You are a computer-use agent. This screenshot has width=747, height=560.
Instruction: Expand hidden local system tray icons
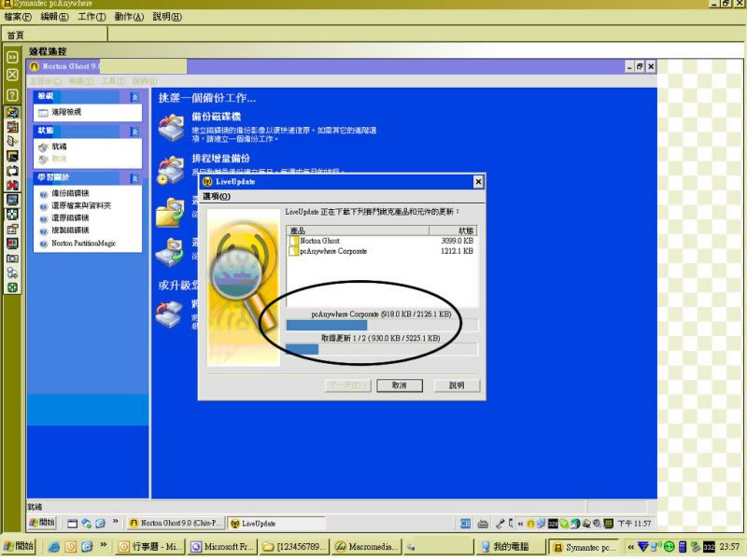coord(631,547)
